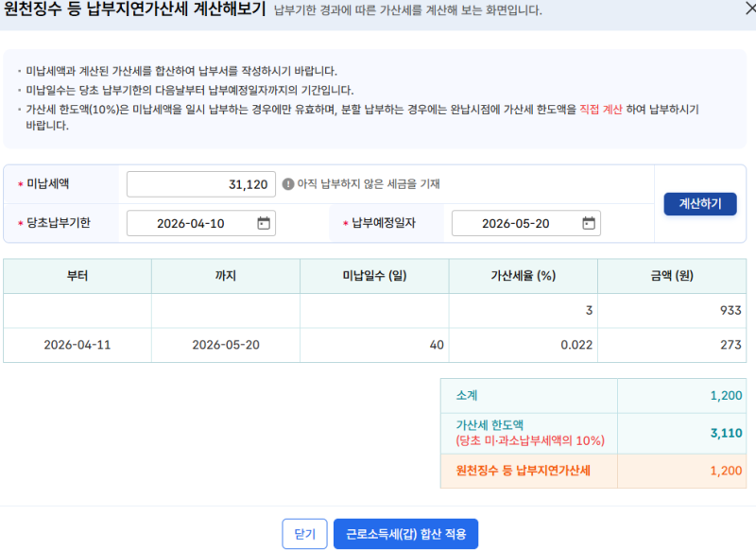Click the 미납일수 (일) column header
Image resolution: width=756 pixels, height=550 pixels.
[x=374, y=276]
